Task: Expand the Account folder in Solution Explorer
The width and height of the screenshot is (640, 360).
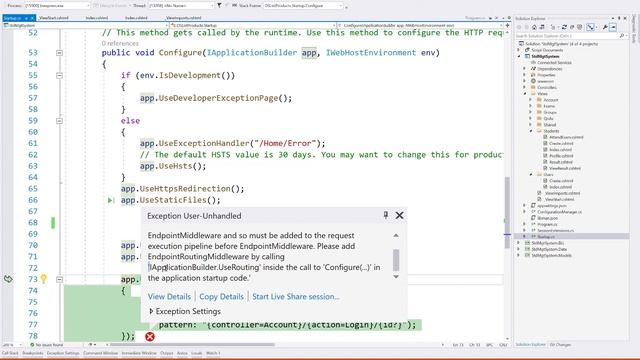Action: (x=531, y=100)
